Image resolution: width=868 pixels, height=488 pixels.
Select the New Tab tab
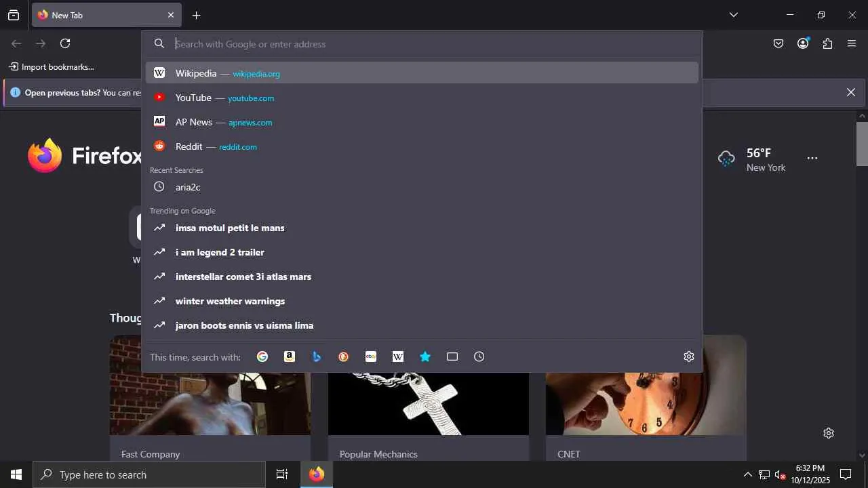tap(106, 15)
